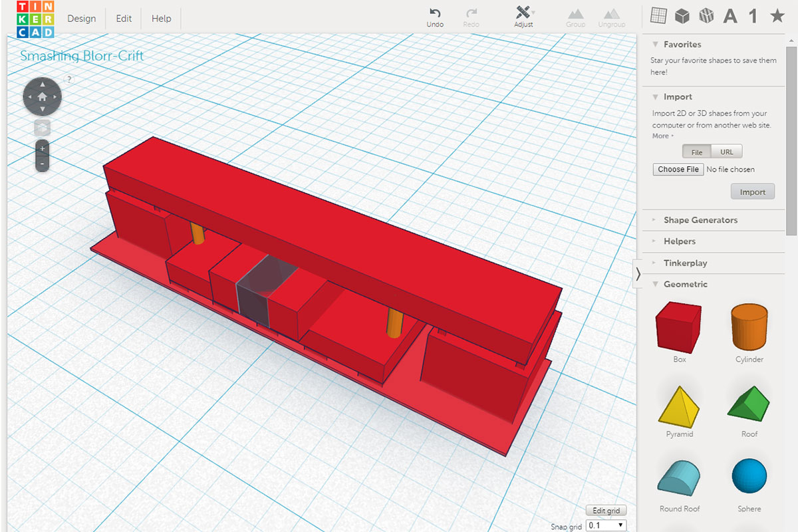Open the Adjust tool
The width and height of the screenshot is (798, 532).
[523, 13]
